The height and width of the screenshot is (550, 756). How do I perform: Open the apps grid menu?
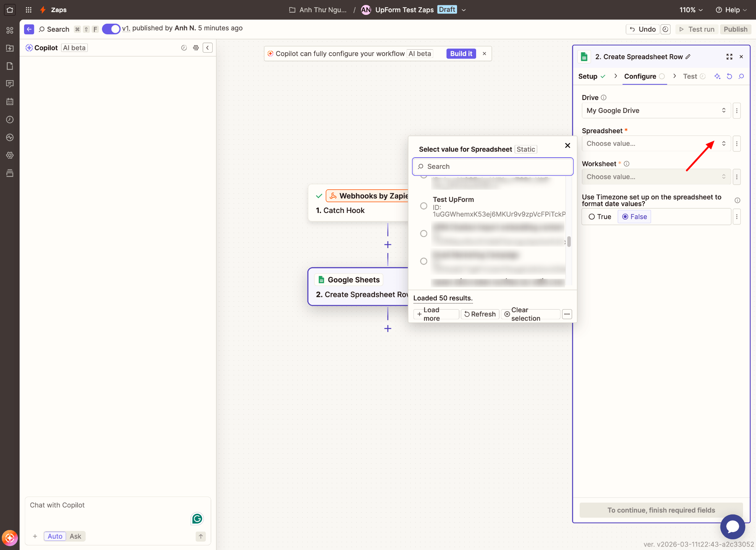point(29,10)
